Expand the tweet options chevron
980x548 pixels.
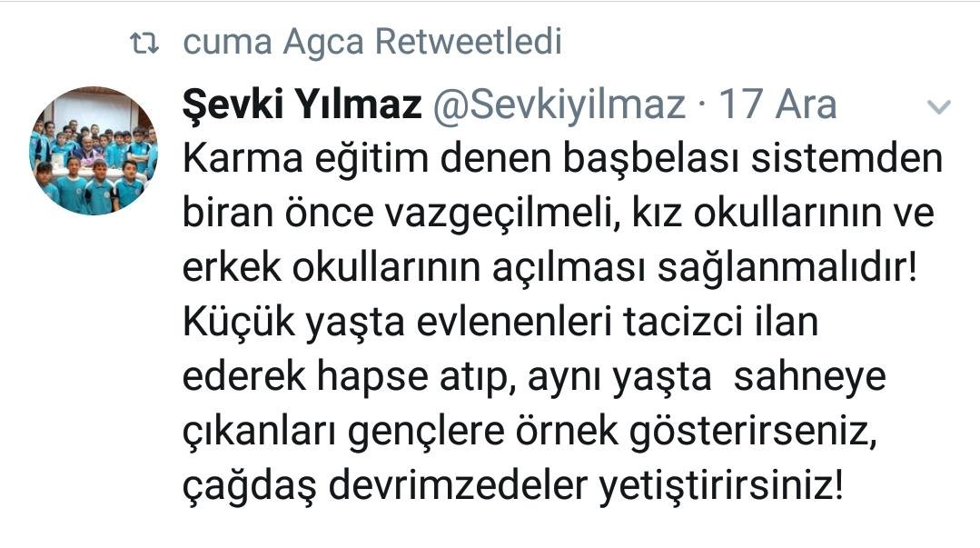(938, 107)
